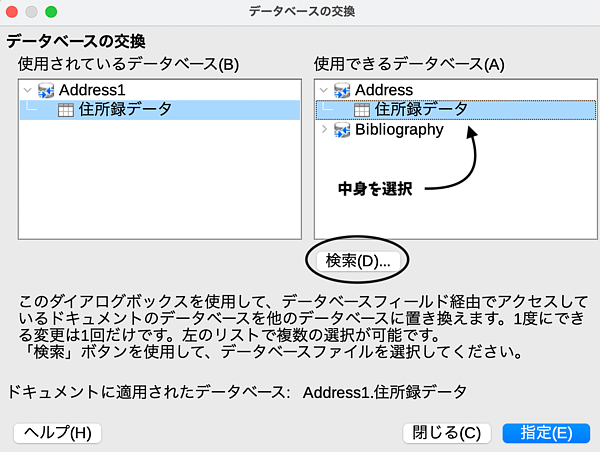Expand the Bibliography tree node
600x452 pixels.
pos(324,129)
